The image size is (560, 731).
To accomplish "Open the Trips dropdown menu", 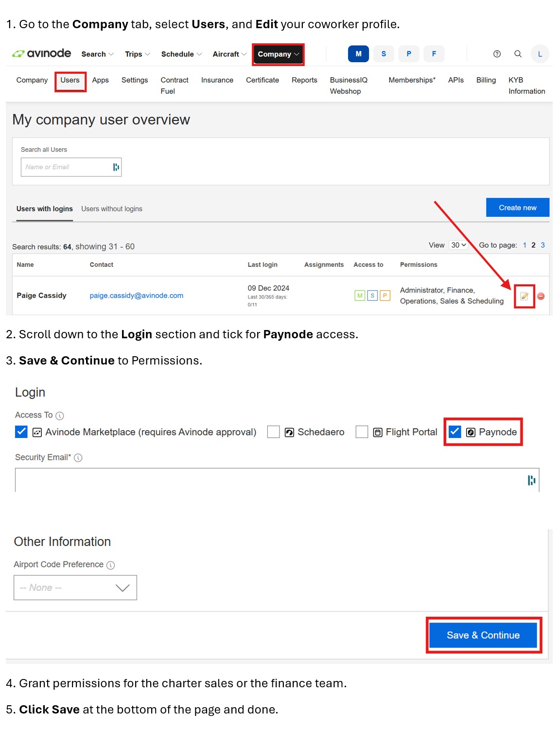I will click(x=138, y=54).
